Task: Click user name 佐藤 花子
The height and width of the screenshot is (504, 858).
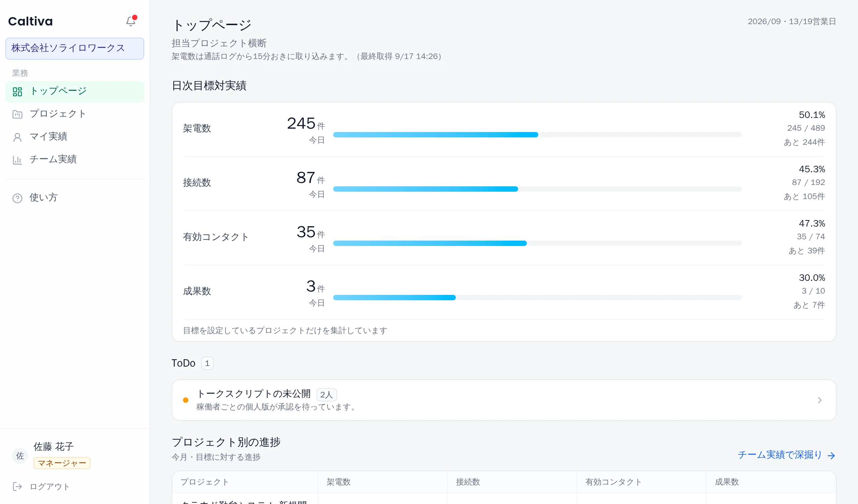Action: 53,446
